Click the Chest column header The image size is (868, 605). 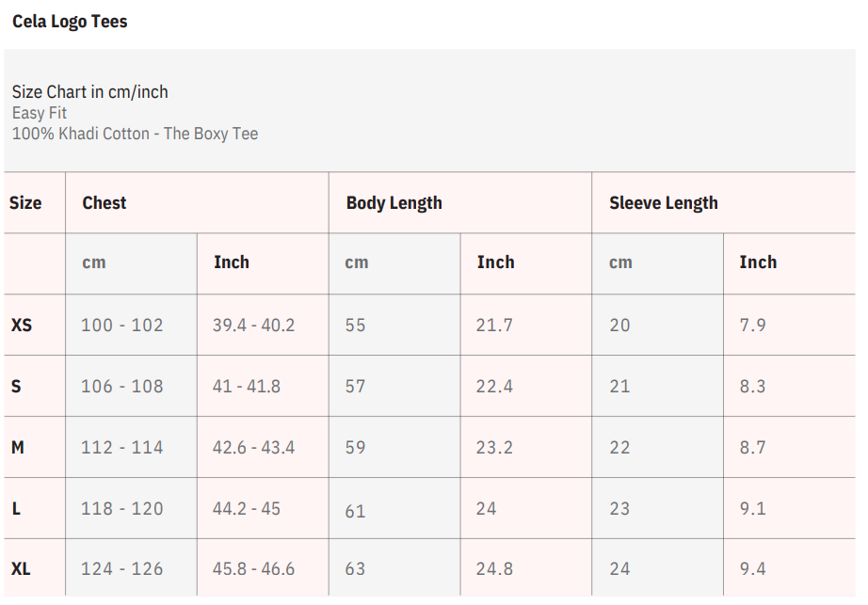(104, 202)
